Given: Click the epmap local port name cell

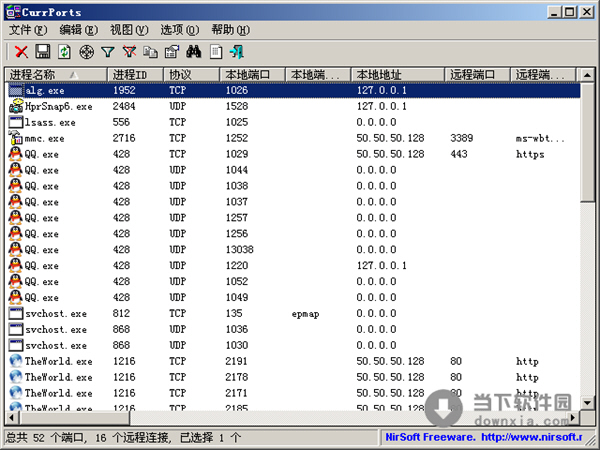Looking at the screenshot, I should tap(305, 314).
